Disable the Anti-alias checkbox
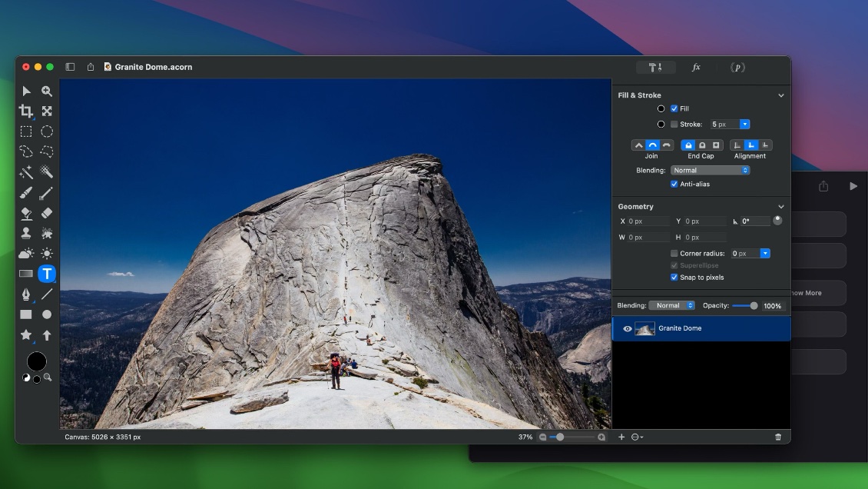The height and width of the screenshot is (489, 868). coord(674,184)
